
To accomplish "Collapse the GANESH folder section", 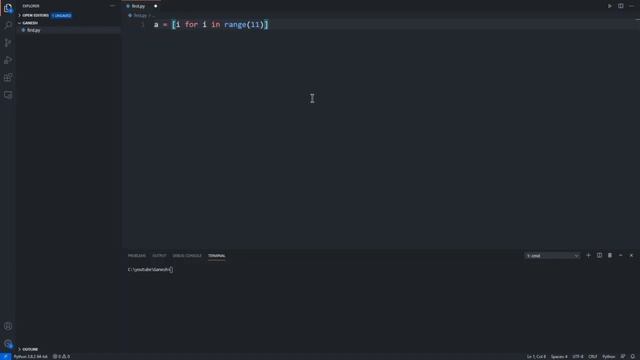I will click(30, 23).
